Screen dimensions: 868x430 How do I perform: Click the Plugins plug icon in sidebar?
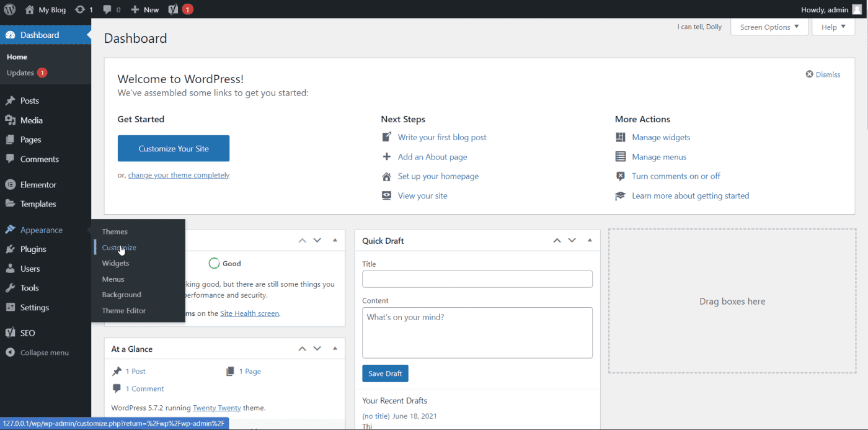point(10,249)
